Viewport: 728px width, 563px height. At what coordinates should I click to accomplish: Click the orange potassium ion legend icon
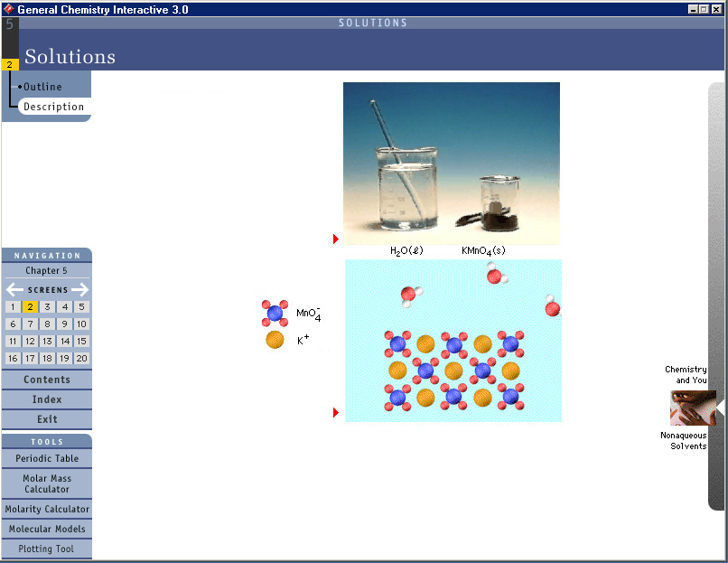[275, 340]
